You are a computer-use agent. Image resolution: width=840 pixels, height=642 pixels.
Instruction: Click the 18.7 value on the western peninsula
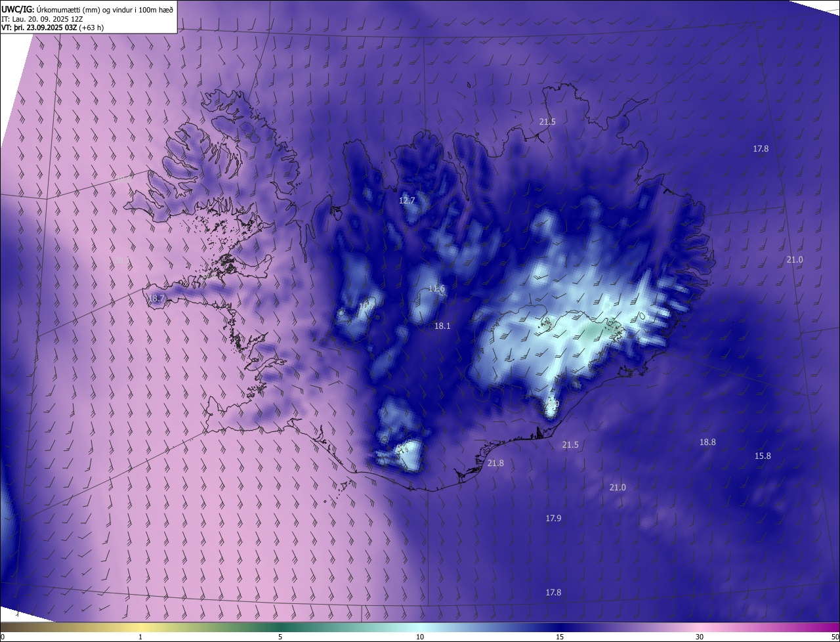point(156,298)
